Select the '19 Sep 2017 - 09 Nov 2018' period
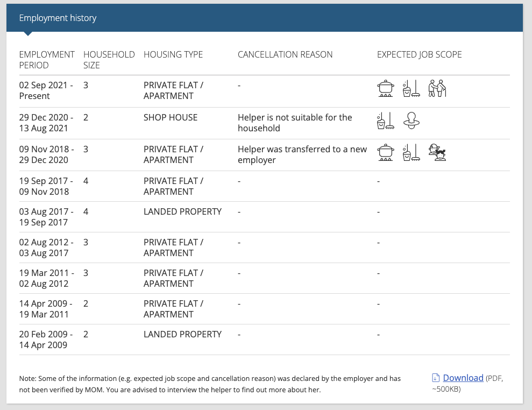The width and height of the screenshot is (532, 410). [46, 186]
